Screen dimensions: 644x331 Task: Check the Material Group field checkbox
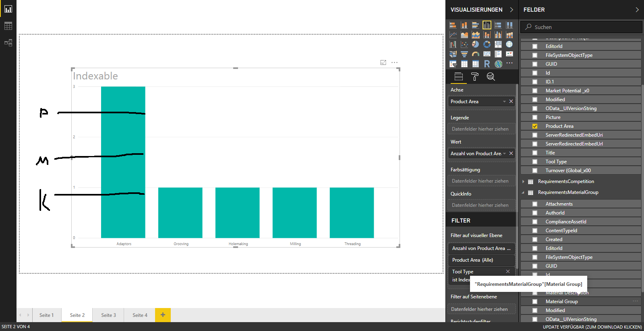click(x=535, y=302)
